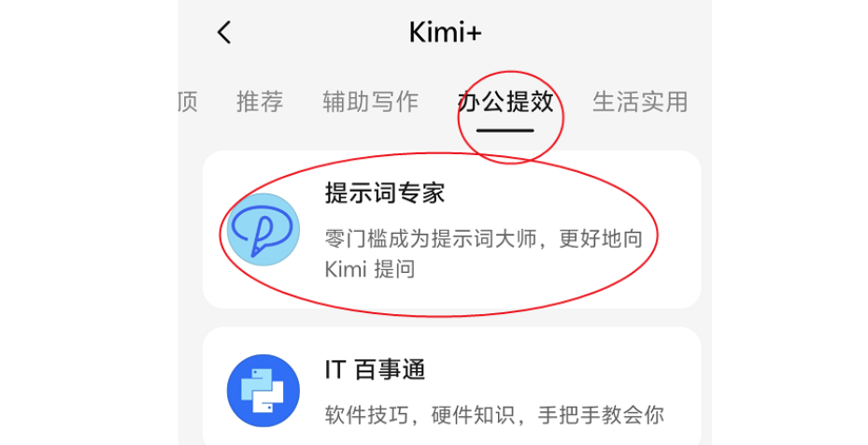The height and width of the screenshot is (445, 868).
Task: Click the Kimi+ page title
Action: coord(446,33)
